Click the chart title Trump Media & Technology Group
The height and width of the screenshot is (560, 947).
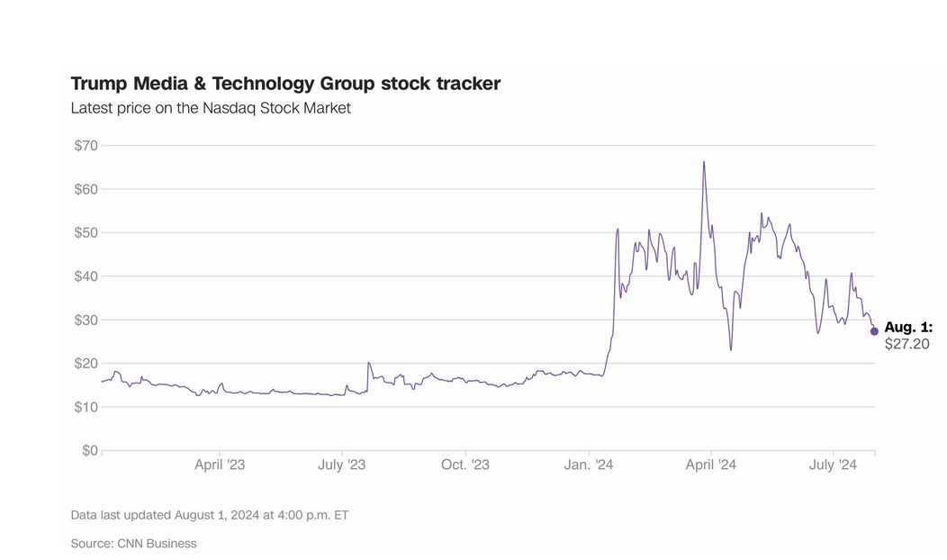(x=285, y=84)
